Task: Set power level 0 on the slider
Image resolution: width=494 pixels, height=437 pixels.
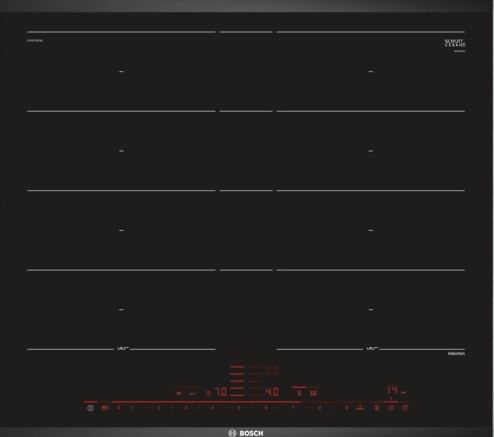Action: pos(119,408)
